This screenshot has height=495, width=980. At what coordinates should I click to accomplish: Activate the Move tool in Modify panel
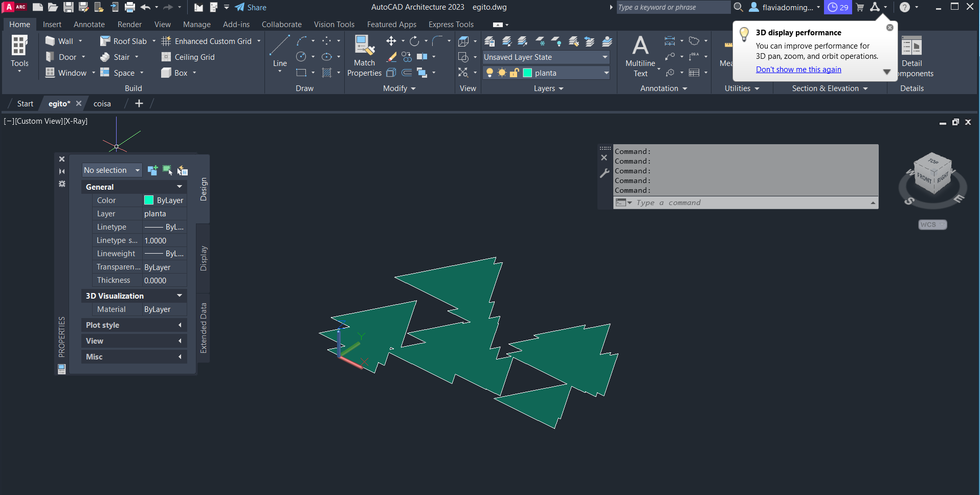point(391,41)
